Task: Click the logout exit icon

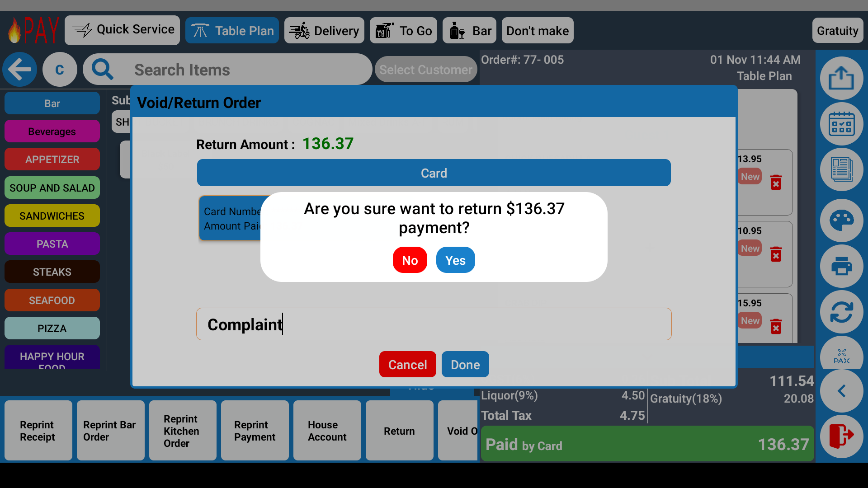Action: pos(841,436)
